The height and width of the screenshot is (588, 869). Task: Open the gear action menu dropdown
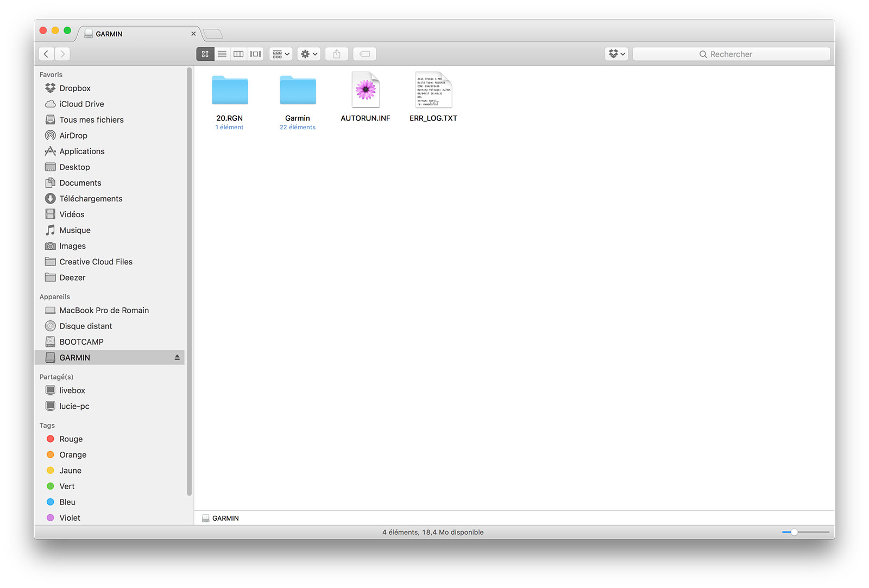coord(308,54)
